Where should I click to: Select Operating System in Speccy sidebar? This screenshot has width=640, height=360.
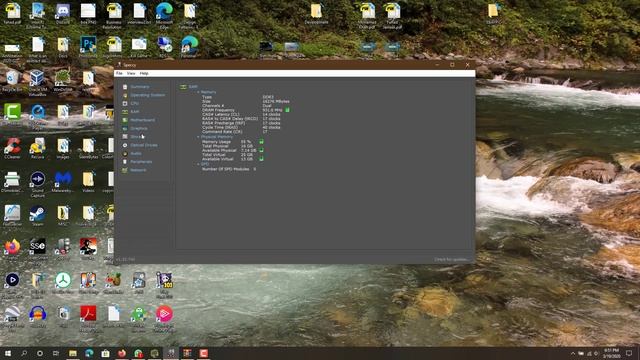[148, 95]
